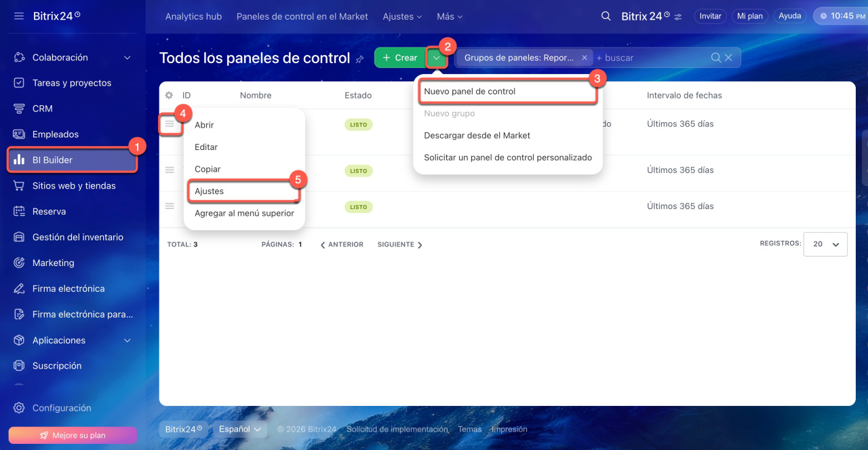868x450 pixels.
Task: Open the row actions menu for the second panel
Action: click(x=170, y=170)
